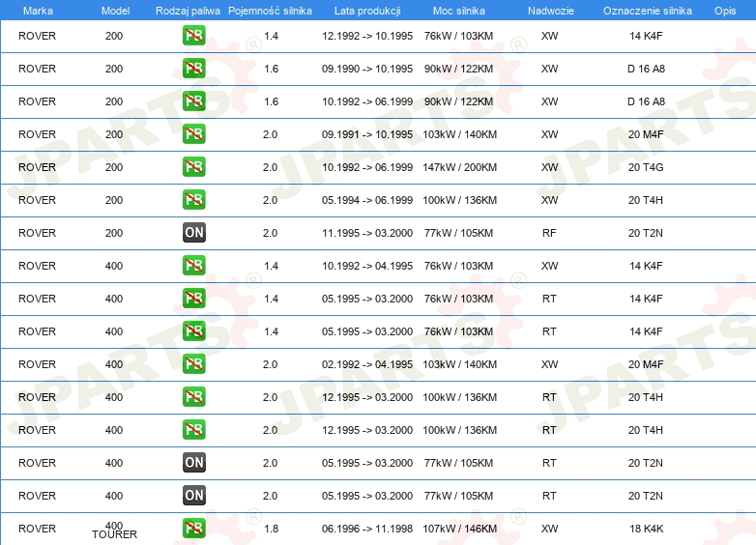Click the petrol icon in the 09.1990 -> 10.1995 row
Image resolution: width=756 pixels, height=545 pixels.
click(x=193, y=69)
